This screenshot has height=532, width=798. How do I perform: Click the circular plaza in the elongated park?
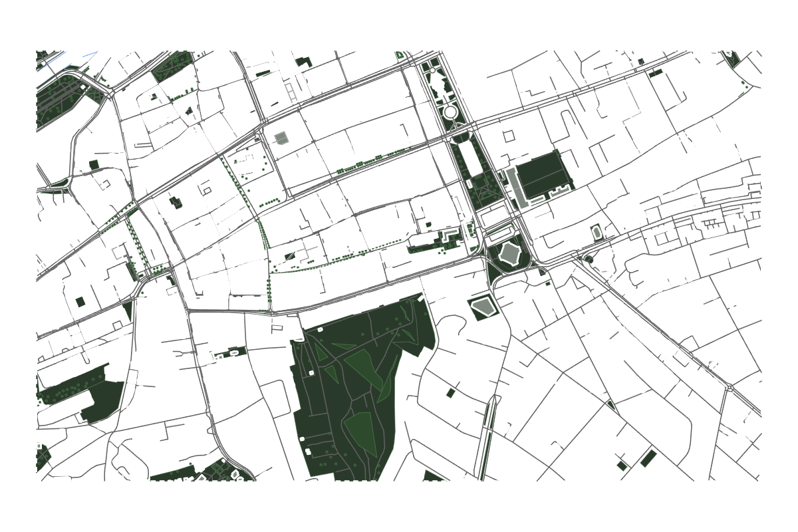click(451, 112)
